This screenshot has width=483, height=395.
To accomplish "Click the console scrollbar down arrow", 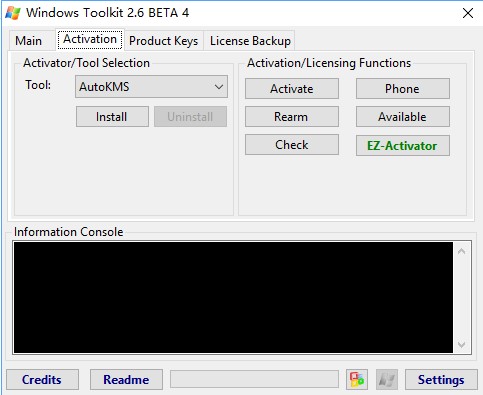I will [x=462, y=344].
